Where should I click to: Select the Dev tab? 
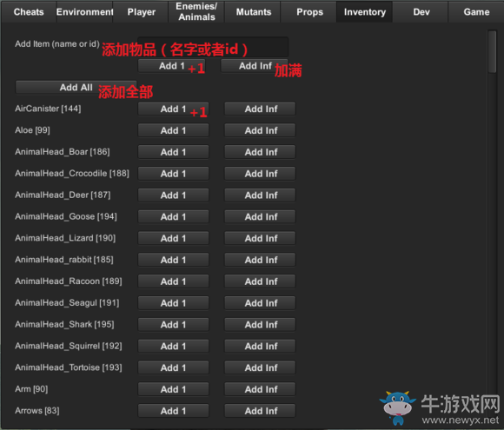click(x=421, y=12)
